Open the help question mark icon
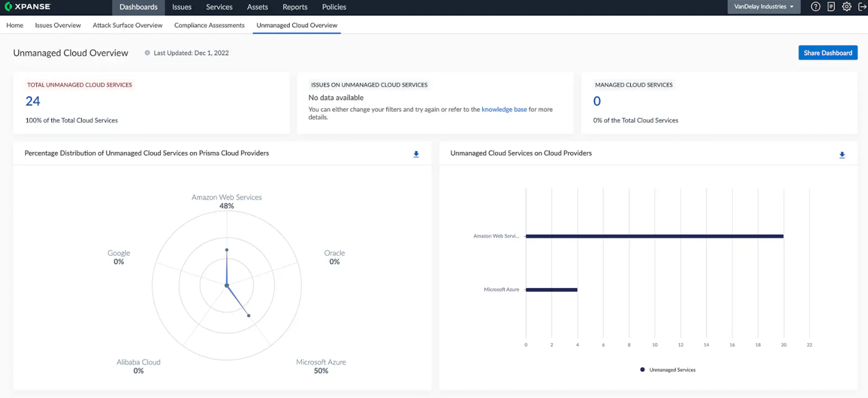The width and height of the screenshot is (868, 398). point(815,7)
